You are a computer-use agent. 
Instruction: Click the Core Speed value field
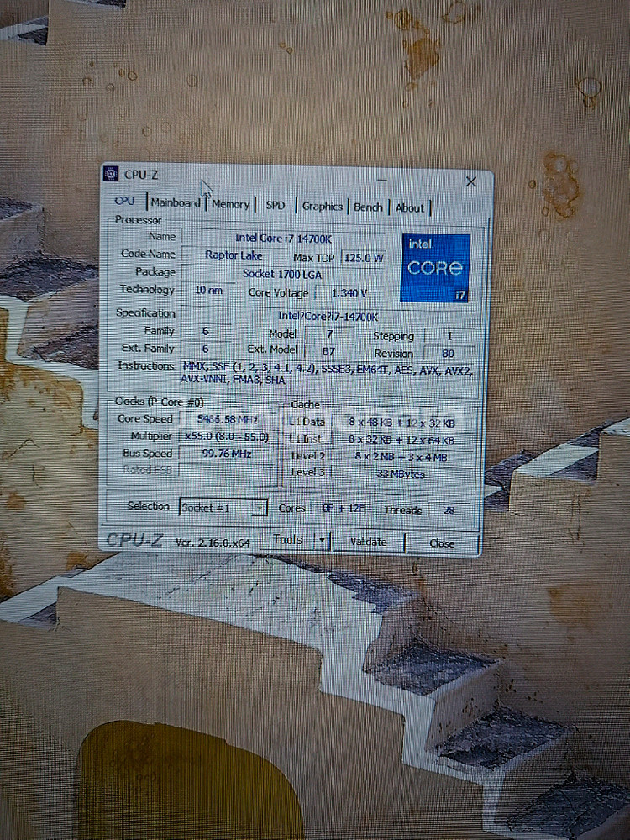coord(227,419)
